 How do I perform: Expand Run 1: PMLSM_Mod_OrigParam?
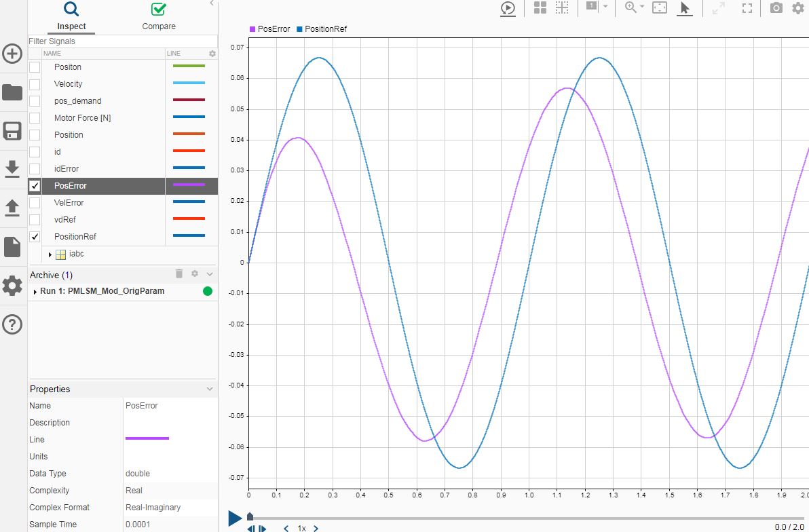[x=33, y=291]
